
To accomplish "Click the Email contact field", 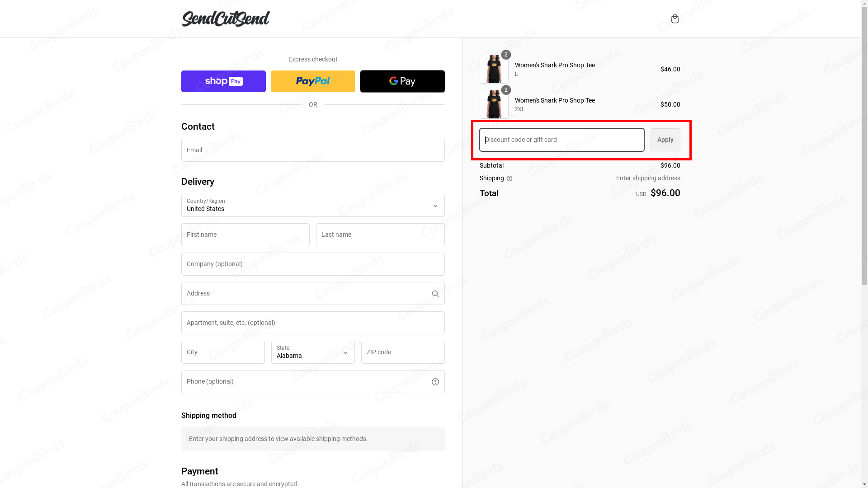I will tap(312, 150).
